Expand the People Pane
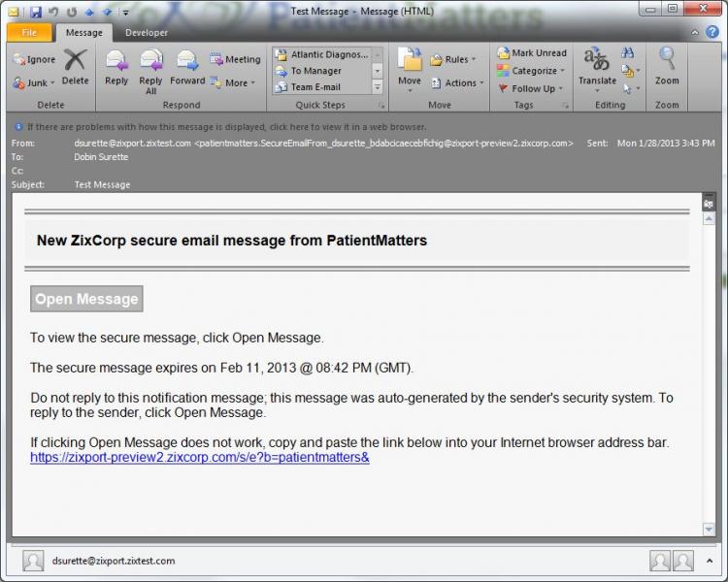The image size is (728, 582). pyautogui.click(x=710, y=561)
